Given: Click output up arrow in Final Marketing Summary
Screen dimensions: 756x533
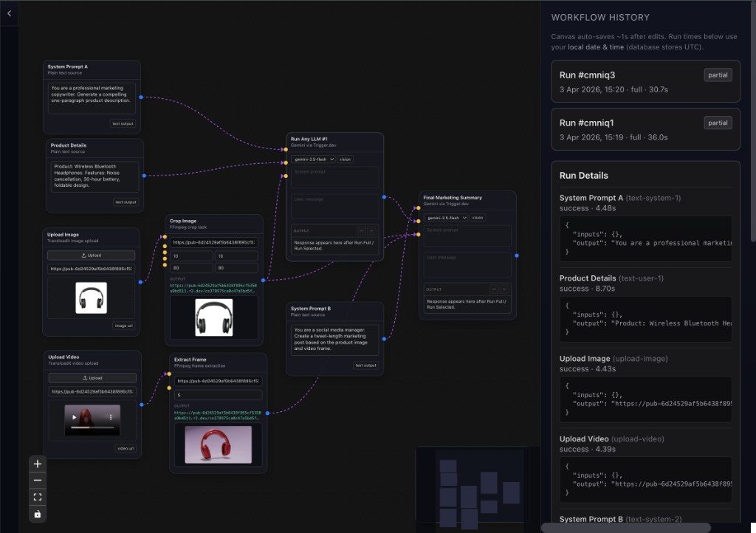Looking at the screenshot, I should 494,289.
